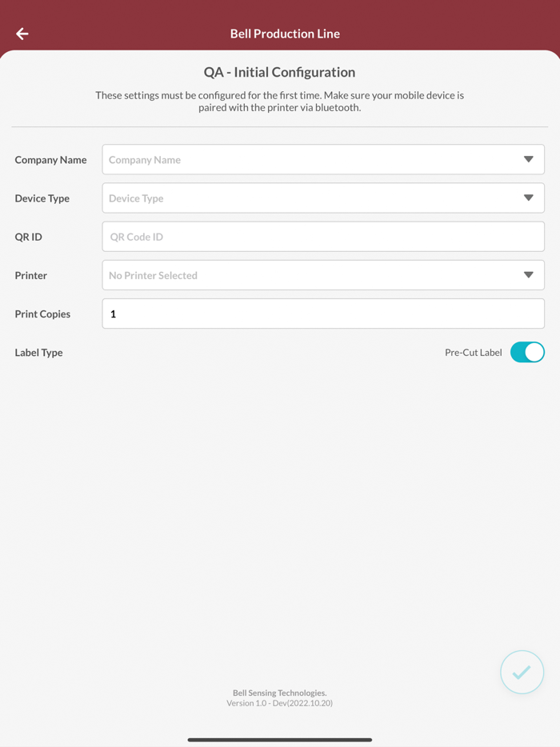
Task: Click the Company Name dropdown arrow
Action: (529, 159)
